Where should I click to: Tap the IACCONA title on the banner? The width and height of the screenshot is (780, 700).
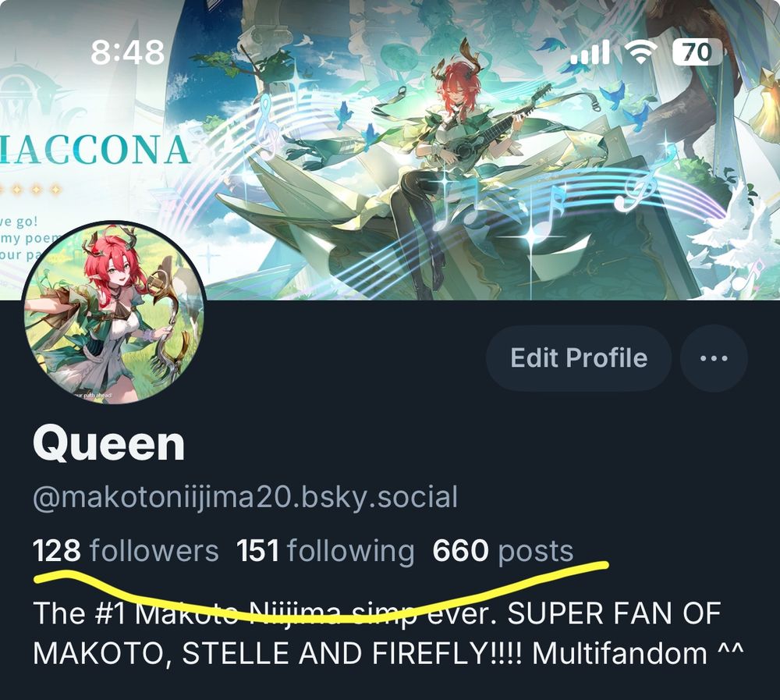click(x=94, y=149)
